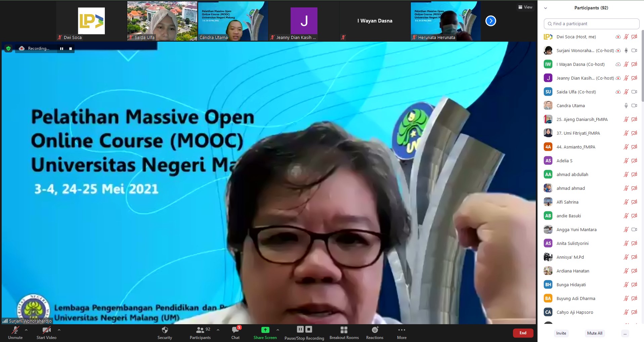
Task: Toggle mic for Adelia S
Action: (x=626, y=161)
